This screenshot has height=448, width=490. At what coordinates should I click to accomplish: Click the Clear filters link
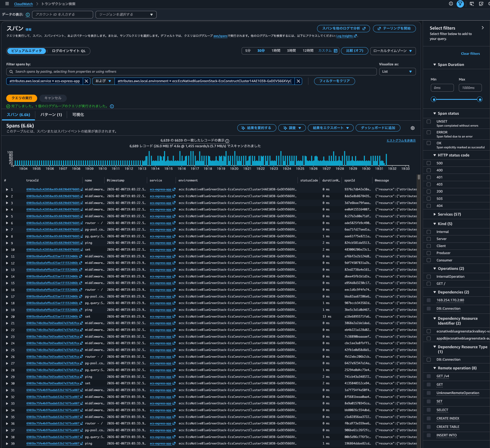coord(470,54)
